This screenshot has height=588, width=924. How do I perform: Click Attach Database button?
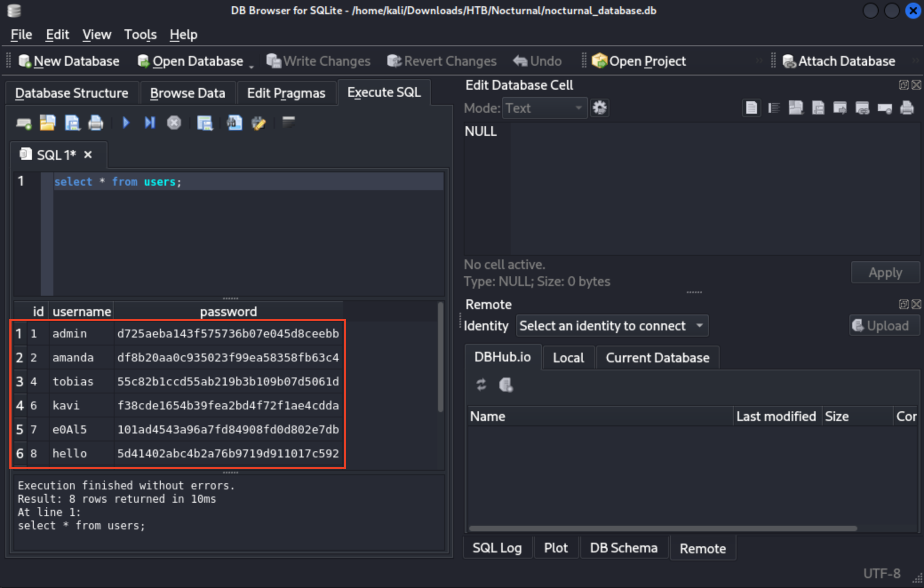point(839,61)
